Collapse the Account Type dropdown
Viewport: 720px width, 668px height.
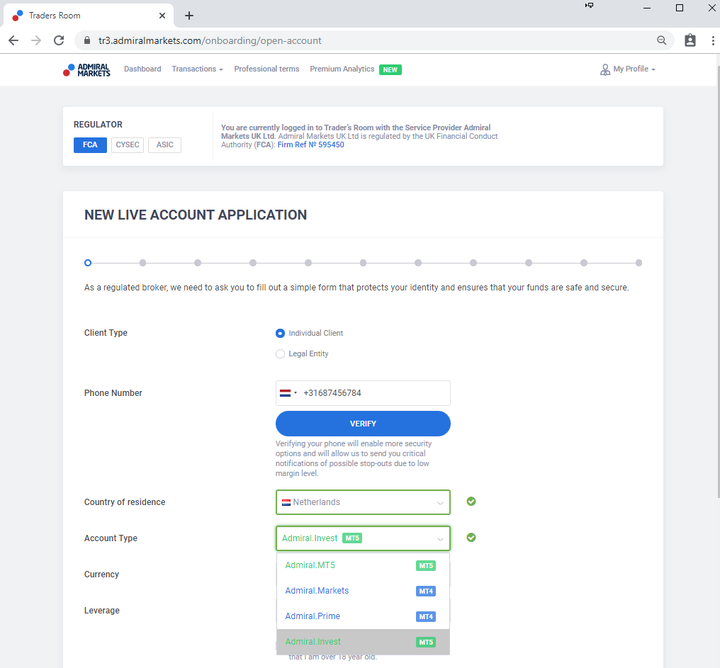coord(363,538)
